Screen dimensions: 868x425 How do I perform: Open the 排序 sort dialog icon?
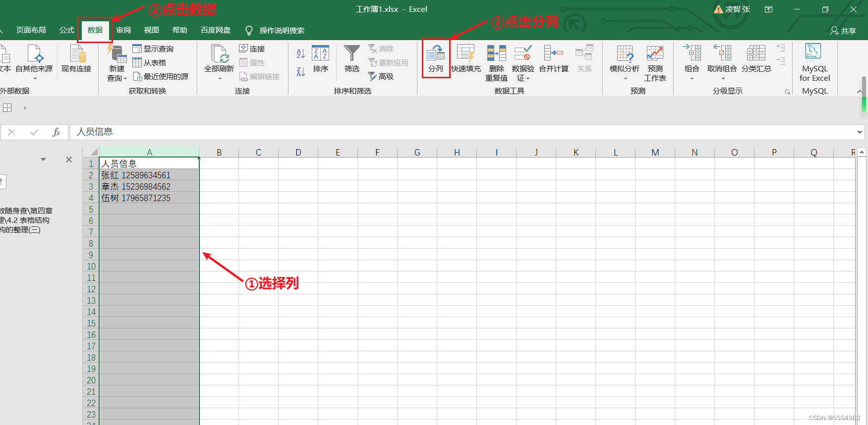[x=320, y=53]
